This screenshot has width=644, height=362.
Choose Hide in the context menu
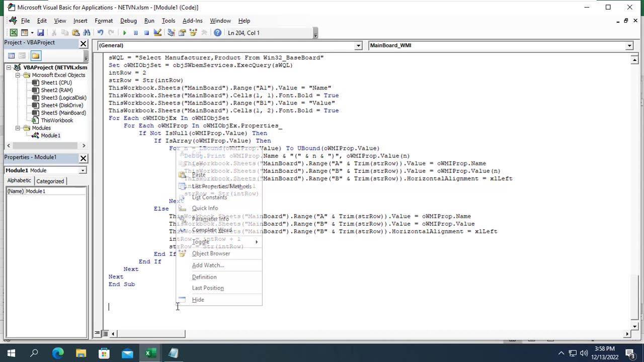(x=219, y=300)
